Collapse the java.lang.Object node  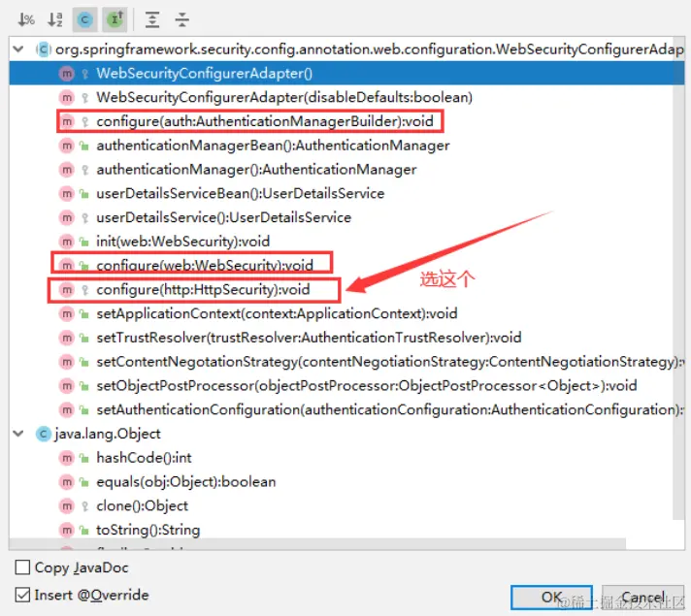18,434
